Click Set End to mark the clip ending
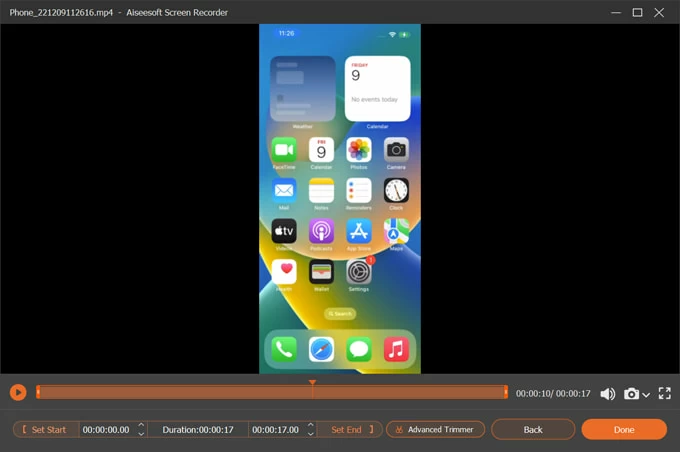This screenshot has width=680, height=452. [x=350, y=429]
